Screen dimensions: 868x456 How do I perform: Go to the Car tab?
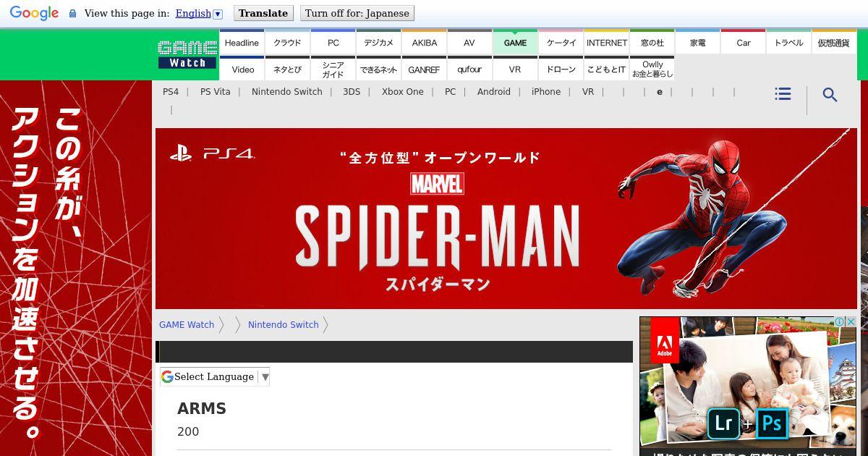coord(744,43)
